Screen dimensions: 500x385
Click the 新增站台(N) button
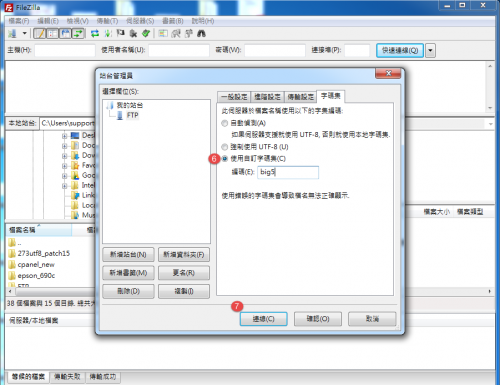click(128, 255)
